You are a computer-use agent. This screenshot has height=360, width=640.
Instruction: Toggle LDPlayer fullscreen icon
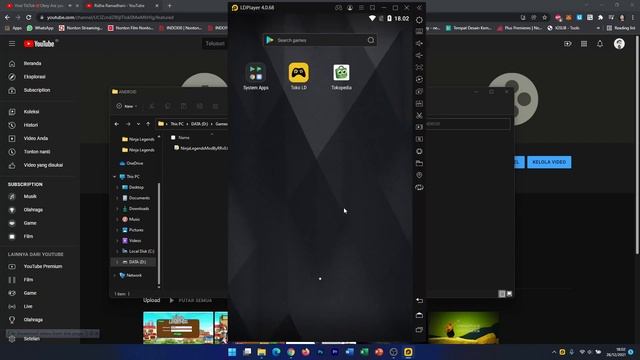[x=419, y=67]
